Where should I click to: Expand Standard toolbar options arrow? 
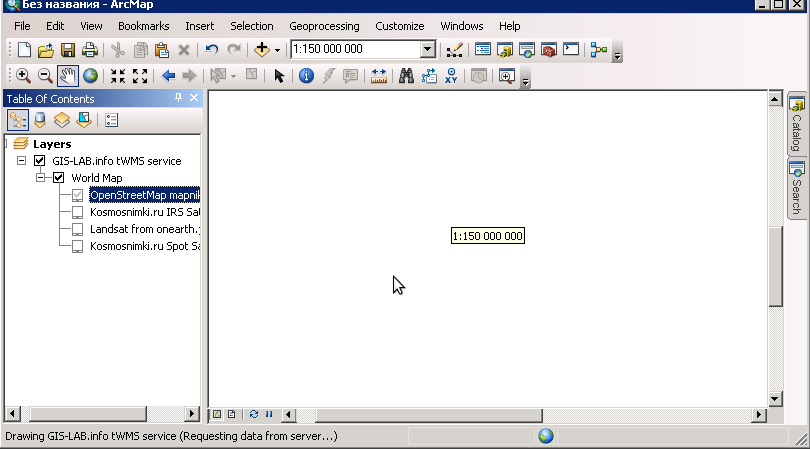[x=617, y=54]
